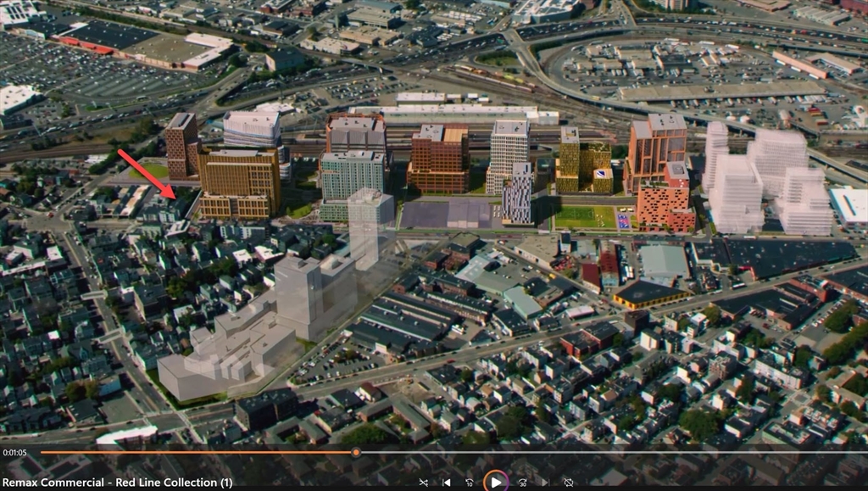Click the Remax Commercial - Red Line Collection title
Screen dimensions: 868x491
(117, 483)
